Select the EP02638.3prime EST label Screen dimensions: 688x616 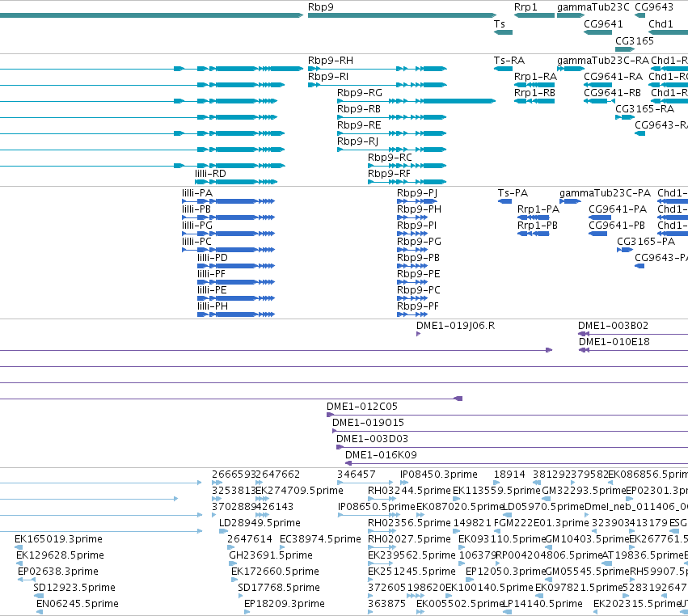click(x=58, y=572)
